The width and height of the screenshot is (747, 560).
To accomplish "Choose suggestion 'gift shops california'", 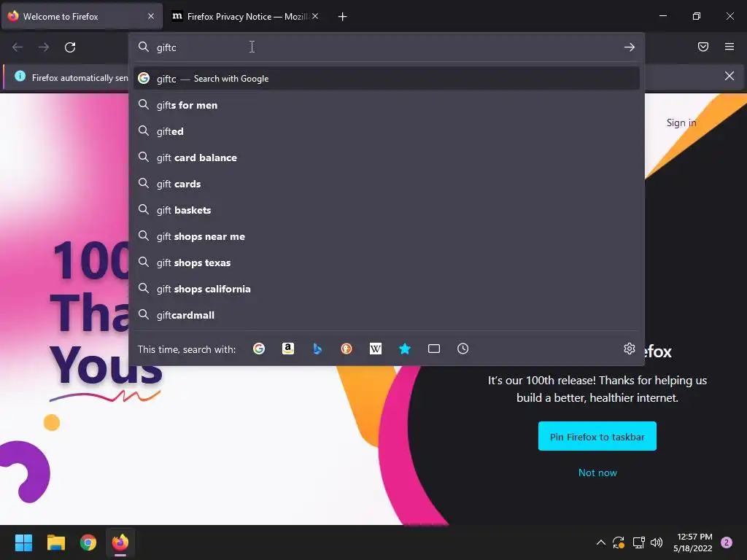I will (x=387, y=289).
